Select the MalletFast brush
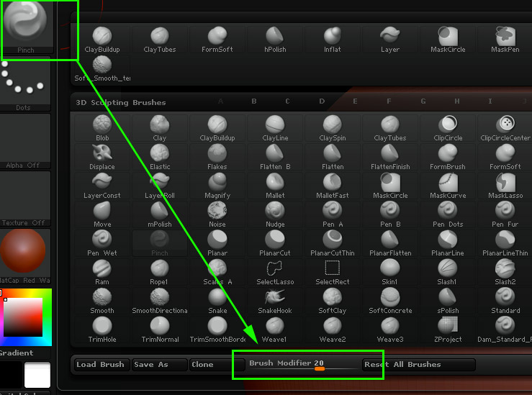Screen dimensions: 532x395 point(332,186)
